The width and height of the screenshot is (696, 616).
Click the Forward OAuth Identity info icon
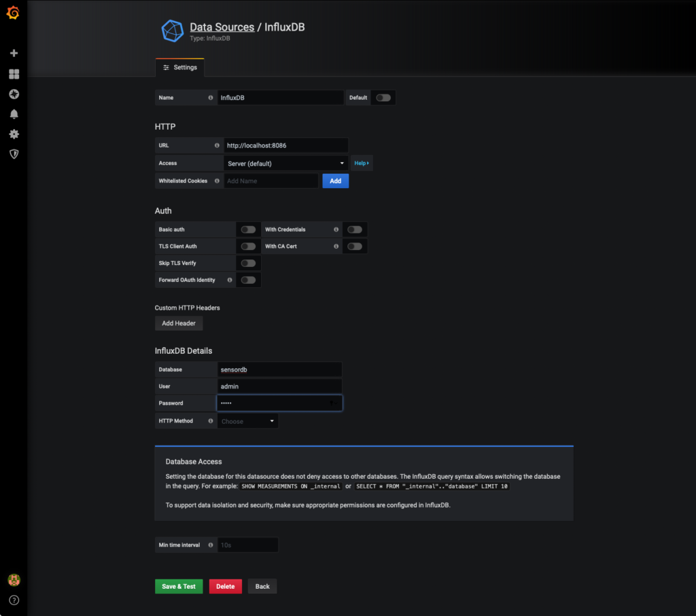click(230, 280)
